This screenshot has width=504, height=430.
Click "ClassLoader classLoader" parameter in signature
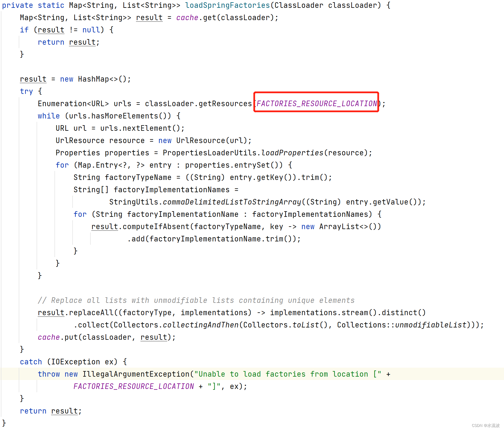pos(326,5)
